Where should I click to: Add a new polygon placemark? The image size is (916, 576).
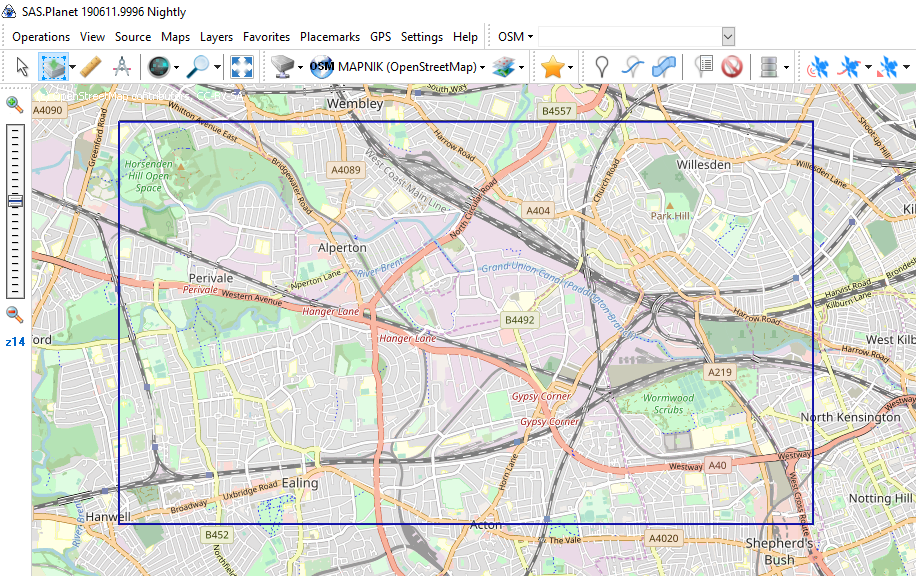(x=664, y=67)
